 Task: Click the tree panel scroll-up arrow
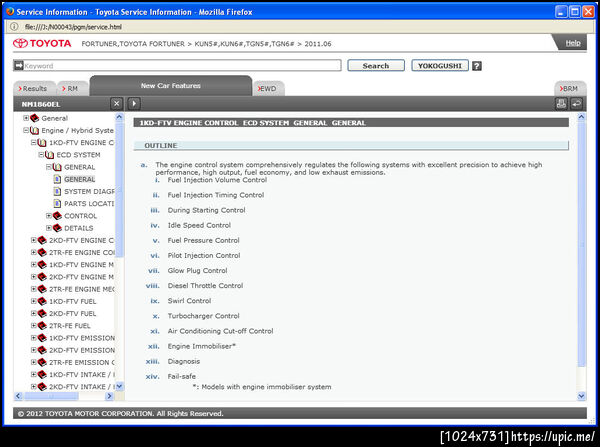click(119, 117)
